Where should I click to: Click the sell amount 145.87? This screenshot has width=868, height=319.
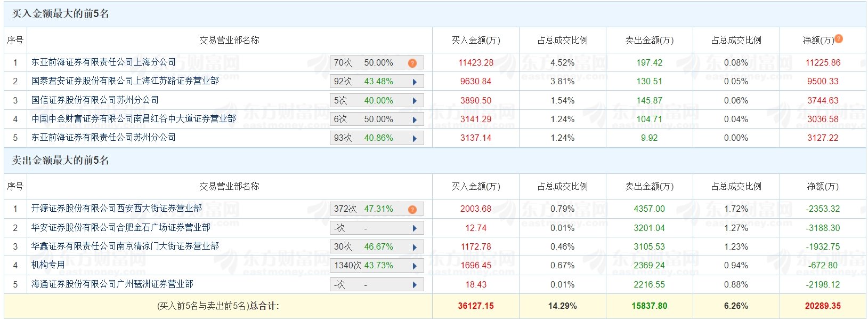(650, 101)
